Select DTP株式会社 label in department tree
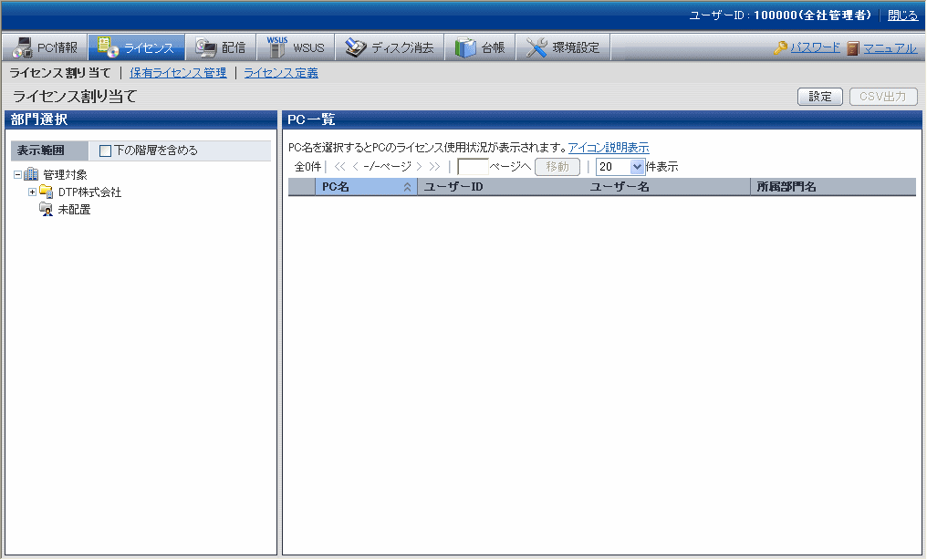Image resolution: width=927 pixels, height=560 pixels. 89,192
